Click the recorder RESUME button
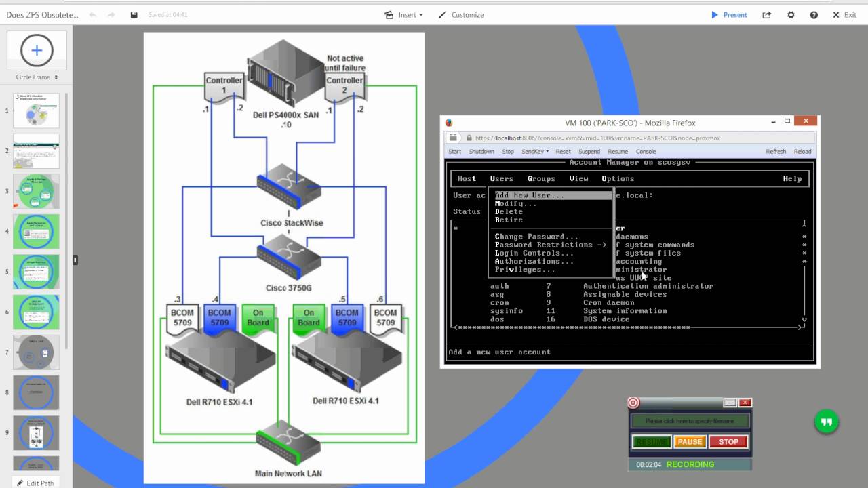This screenshot has height=488, width=868. coord(652,442)
